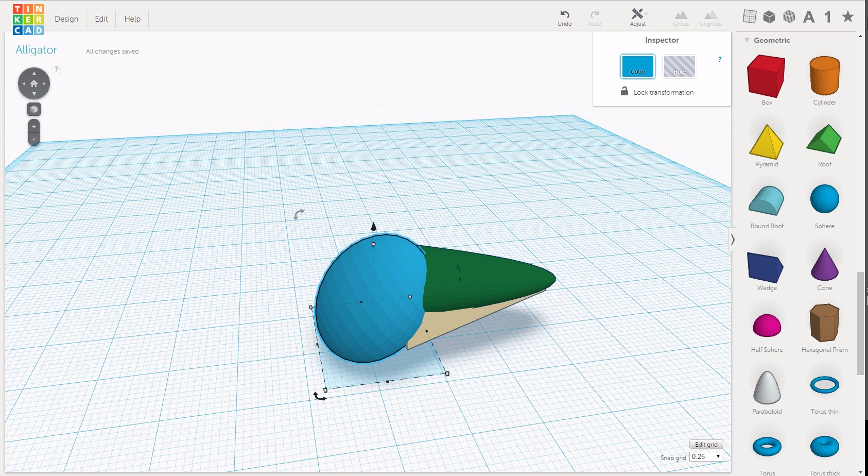Open the numbers shape category
Screen dimensions: 868x476
point(828,17)
